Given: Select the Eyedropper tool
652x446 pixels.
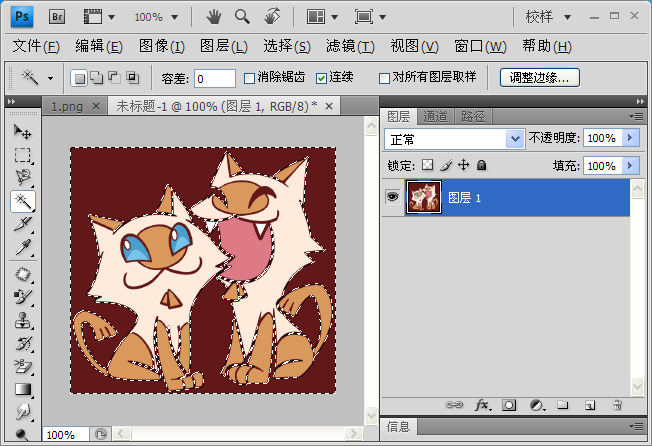Looking at the screenshot, I should point(22,247).
